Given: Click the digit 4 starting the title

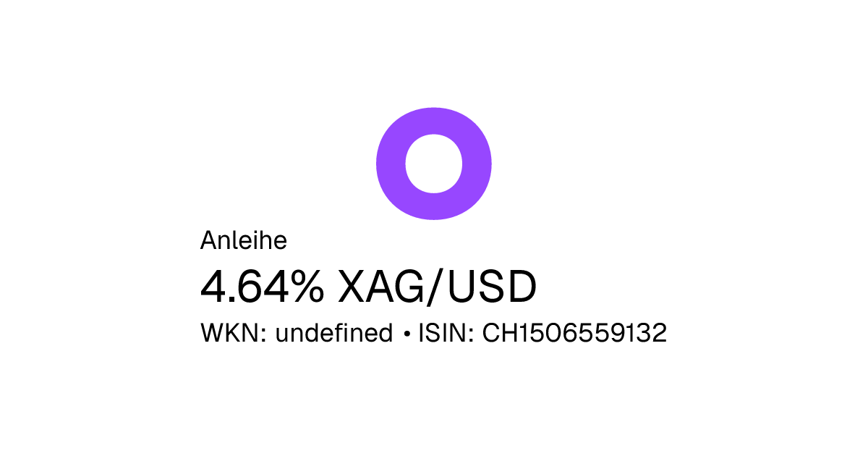Looking at the screenshot, I should [213, 287].
